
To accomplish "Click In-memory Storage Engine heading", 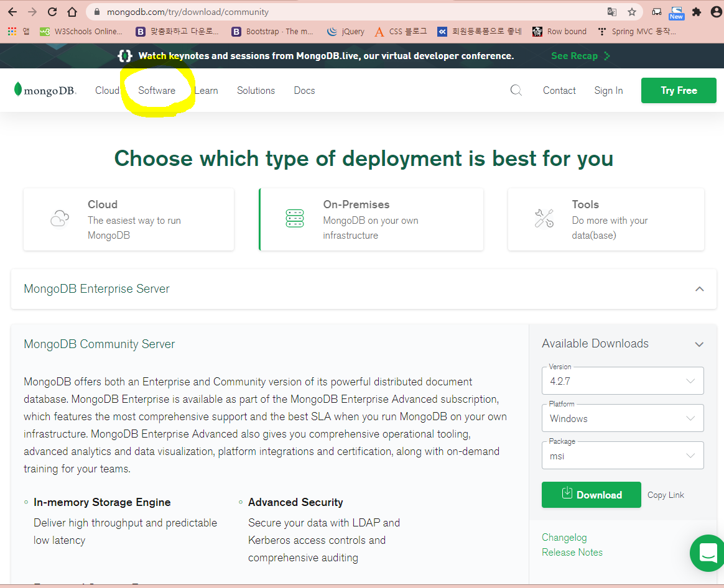I will (x=102, y=502).
